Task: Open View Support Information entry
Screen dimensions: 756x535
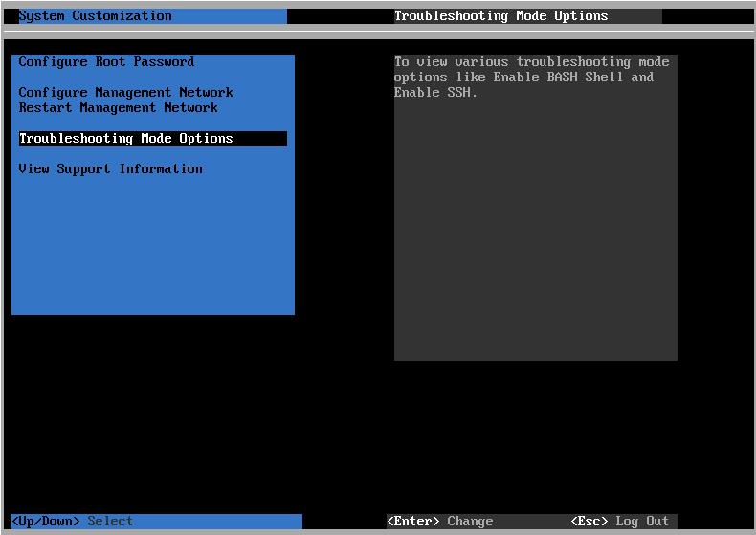Action: [x=110, y=169]
